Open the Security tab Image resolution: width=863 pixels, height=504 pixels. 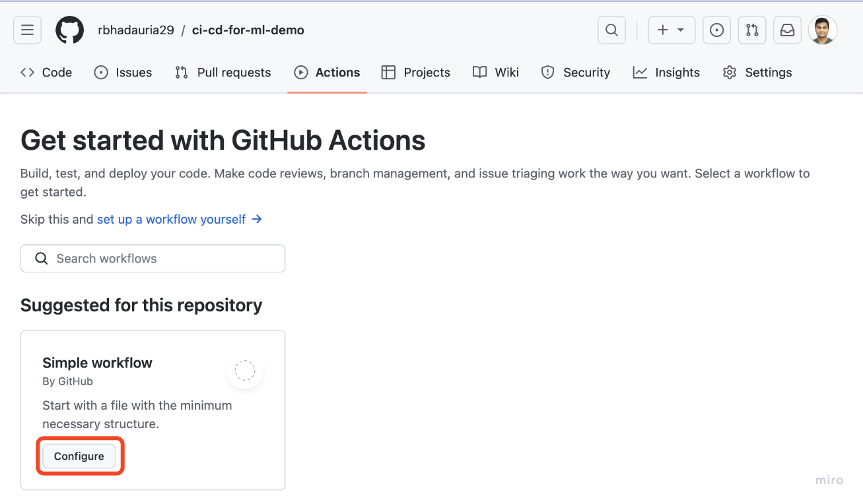click(x=576, y=73)
